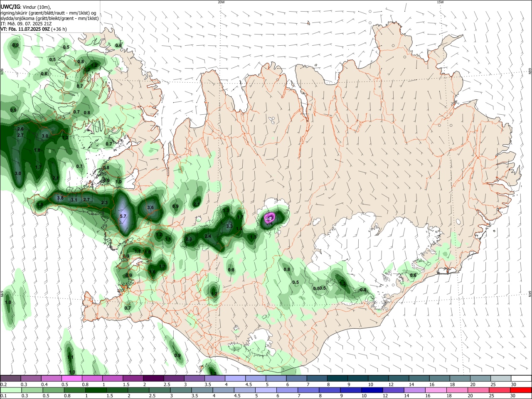Pick the darkest green bottom-row swatch starting at 1

click(96, 390)
